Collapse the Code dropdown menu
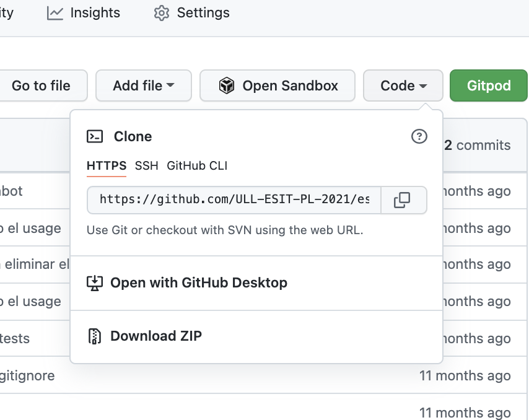The image size is (529, 420). click(x=403, y=85)
